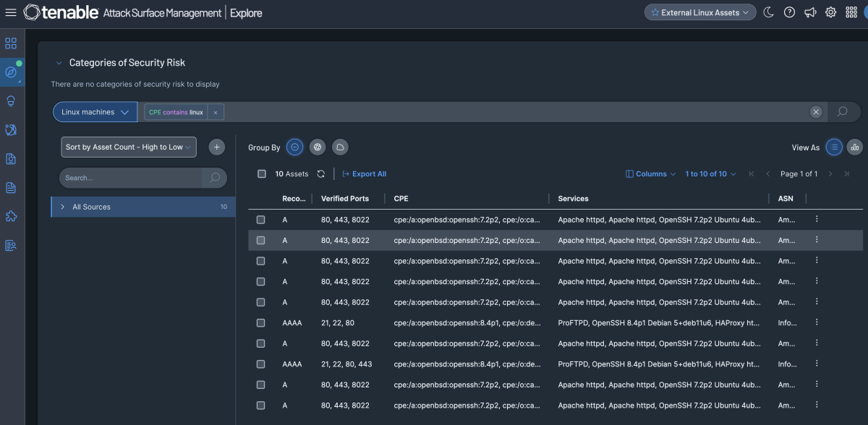Open row actions for 21, 22, 80 asset
Image resolution: width=868 pixels, height=425 pixels.
817,322
